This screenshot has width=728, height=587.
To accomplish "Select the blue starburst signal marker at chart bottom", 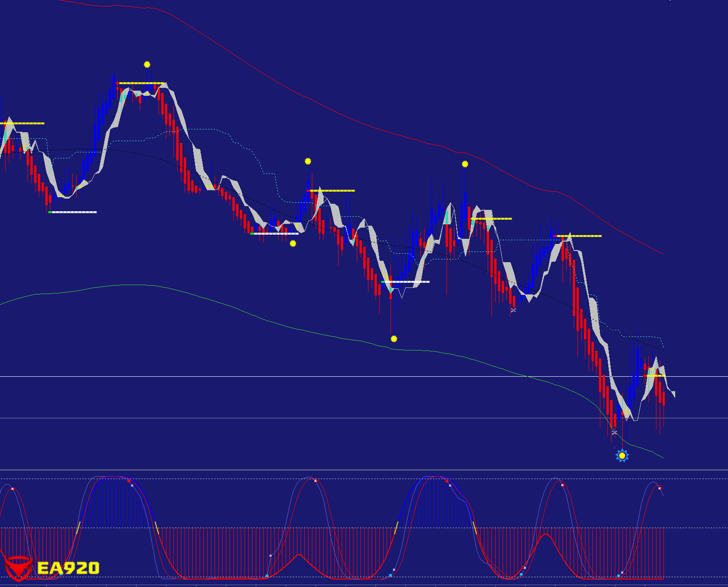I will (622, 455).
